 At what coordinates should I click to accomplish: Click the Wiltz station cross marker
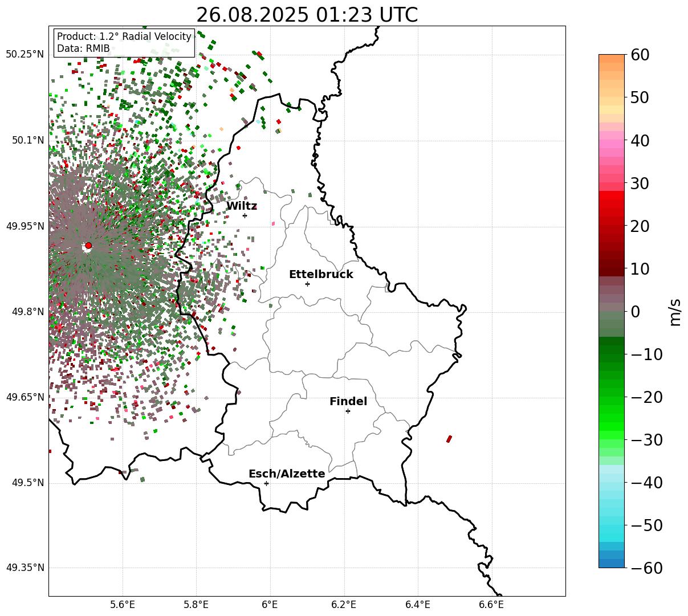click(x=245, y=215)
